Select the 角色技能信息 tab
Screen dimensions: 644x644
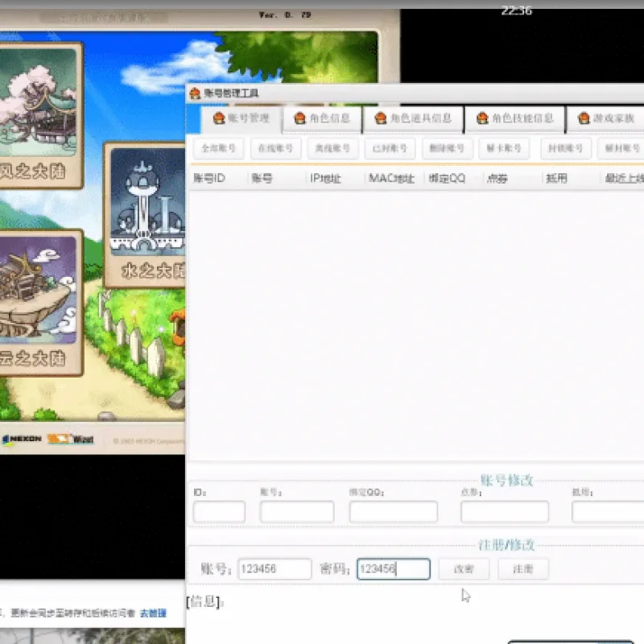click(514, 118)
